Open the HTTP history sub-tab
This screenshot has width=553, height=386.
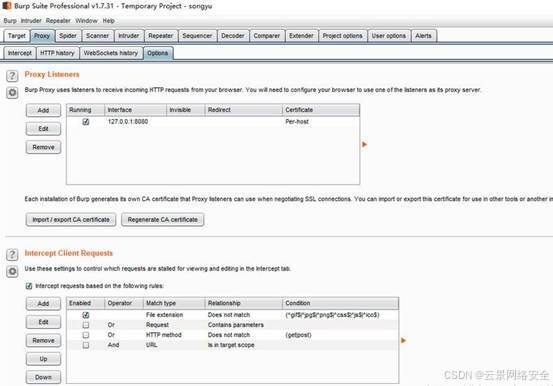tap(57, 53)
